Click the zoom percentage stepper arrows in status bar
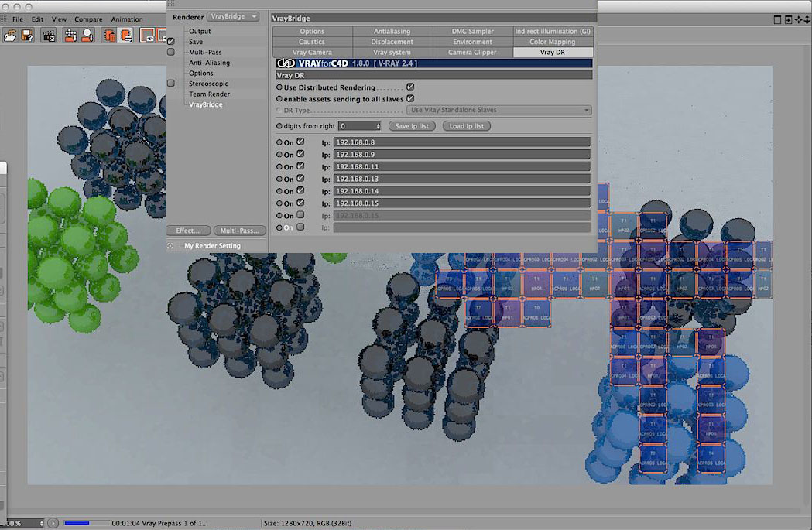Viewport: 812px width, 530px height. click(x=42, y=523)
